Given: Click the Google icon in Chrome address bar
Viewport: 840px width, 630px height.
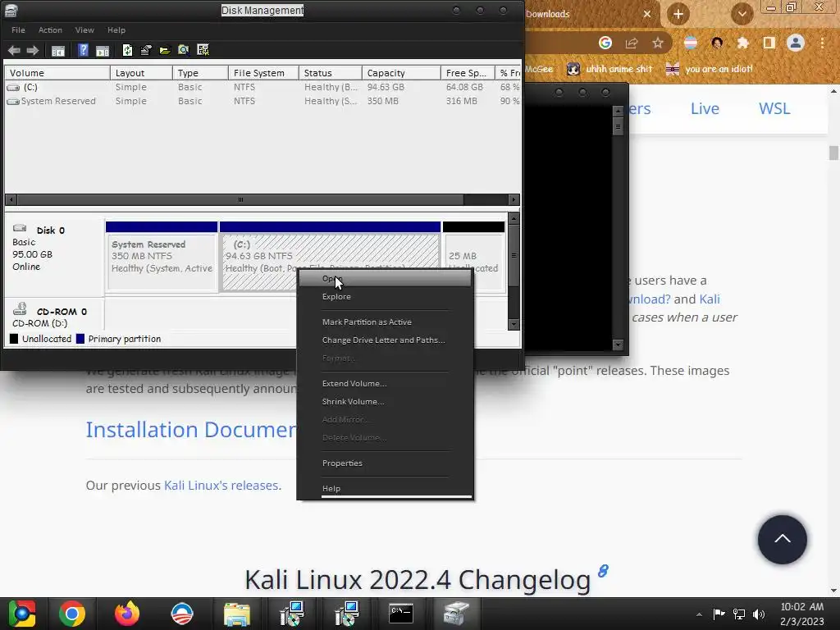Looking at the screenshot, I should point(605,43).
